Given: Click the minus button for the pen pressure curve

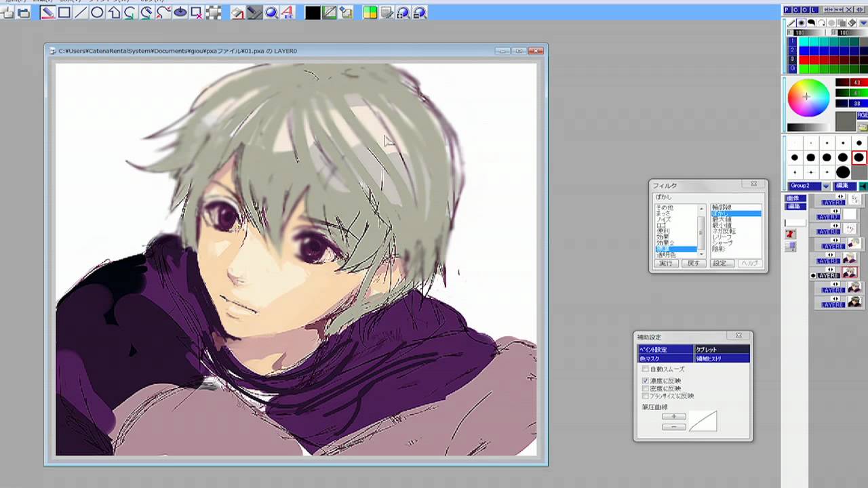Looking at the screenshot, I should 673,427.
